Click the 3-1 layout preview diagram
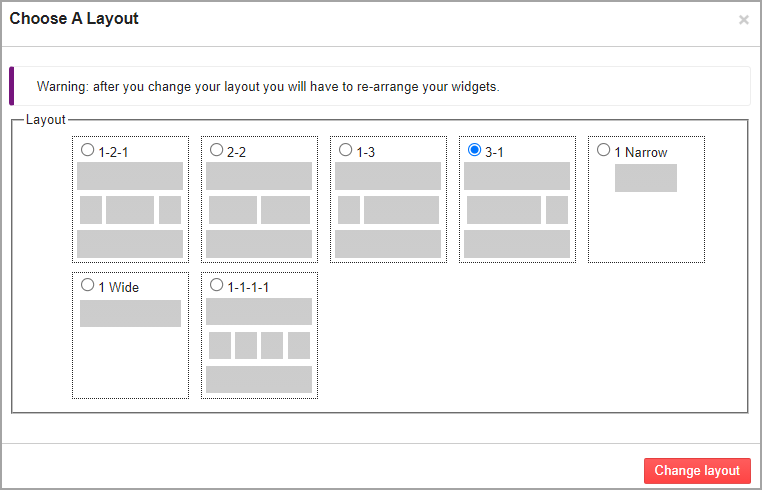Screen dimensions: 762x490 coord(517,210)
